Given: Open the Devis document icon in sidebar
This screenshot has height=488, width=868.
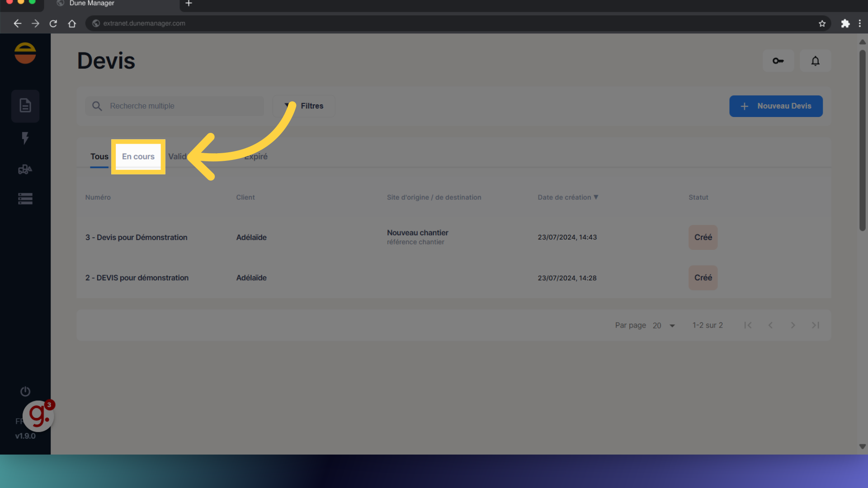Looking at the screenshot, I should [x=25, y=106].
